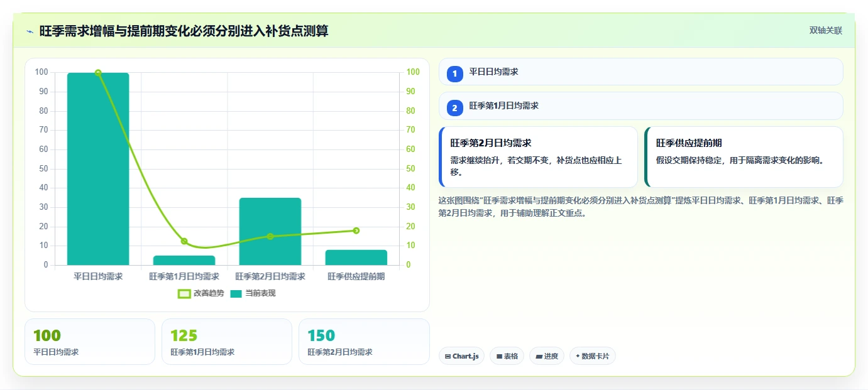The image size is (868, 390).
Task: Click the 改善趋势 legend color box
Action: pos(184,293)
